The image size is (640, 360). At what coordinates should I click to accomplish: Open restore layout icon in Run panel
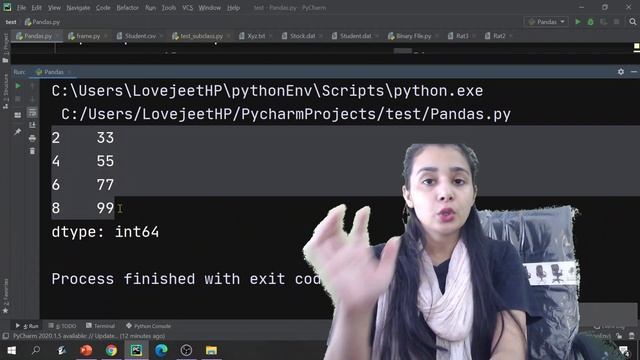[18, 115]
